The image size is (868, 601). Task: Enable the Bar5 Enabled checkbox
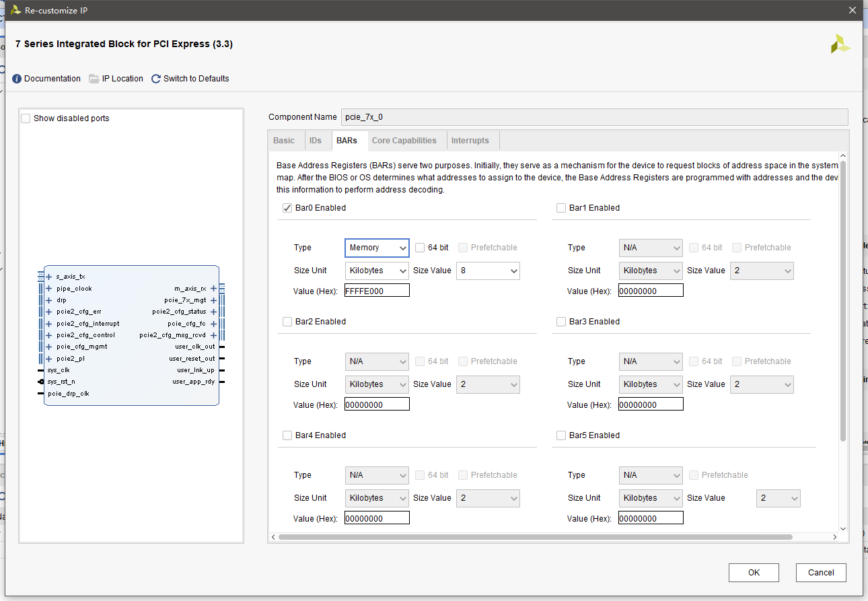click(561, 435)
